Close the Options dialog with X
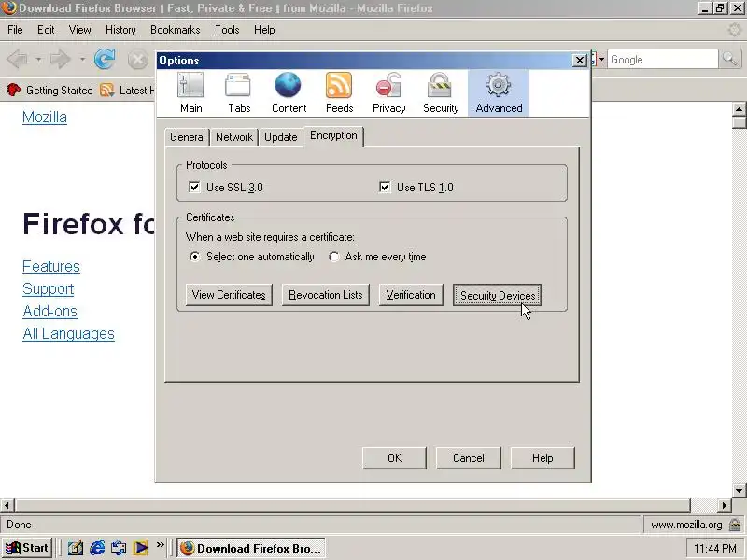 point(579,61)
